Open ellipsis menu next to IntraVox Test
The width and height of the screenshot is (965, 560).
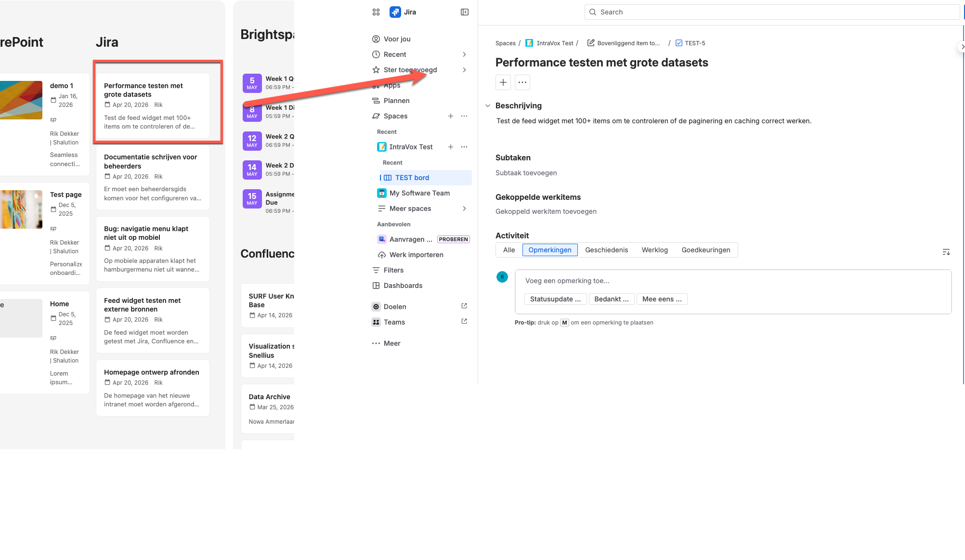click(464, 147)
